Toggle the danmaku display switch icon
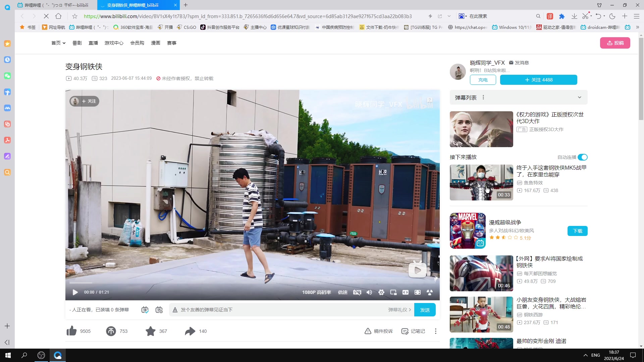The width and height of the screenshot is (644, 362). pyautogui.click(x=145, y=310)
